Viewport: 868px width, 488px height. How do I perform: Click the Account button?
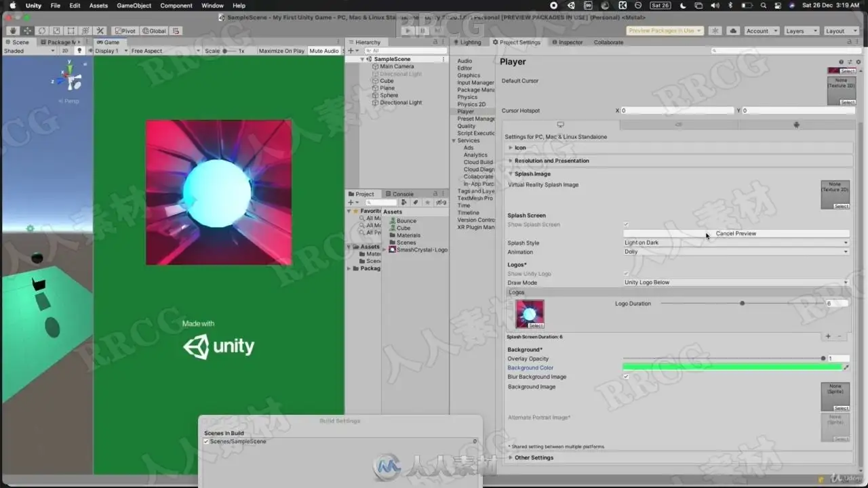[x=762, y=30]
